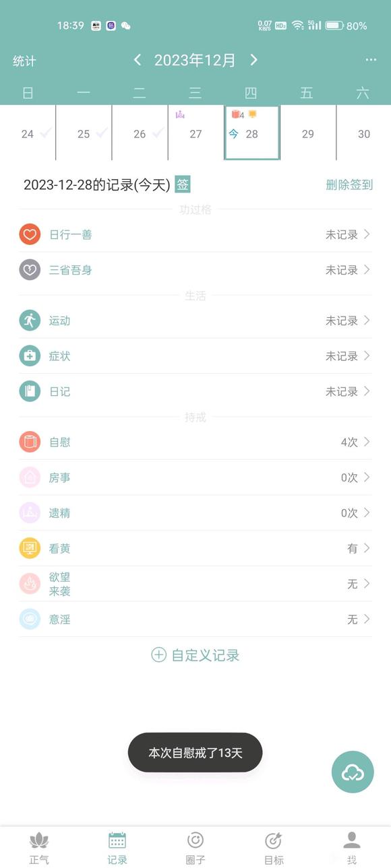Image resolution: width=391 pixels, height=868 pixels.
Task: Expand the 房事 record chevron
Action: 366,477
